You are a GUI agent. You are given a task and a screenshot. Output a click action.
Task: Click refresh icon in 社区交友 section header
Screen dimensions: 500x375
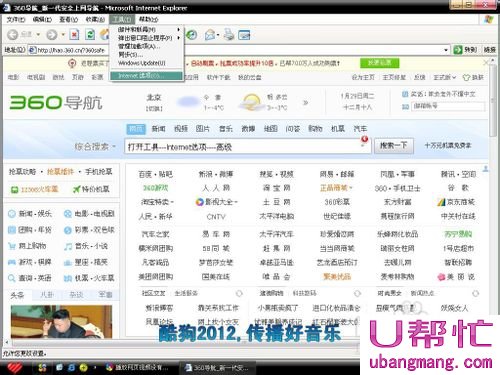click(239, 293)
